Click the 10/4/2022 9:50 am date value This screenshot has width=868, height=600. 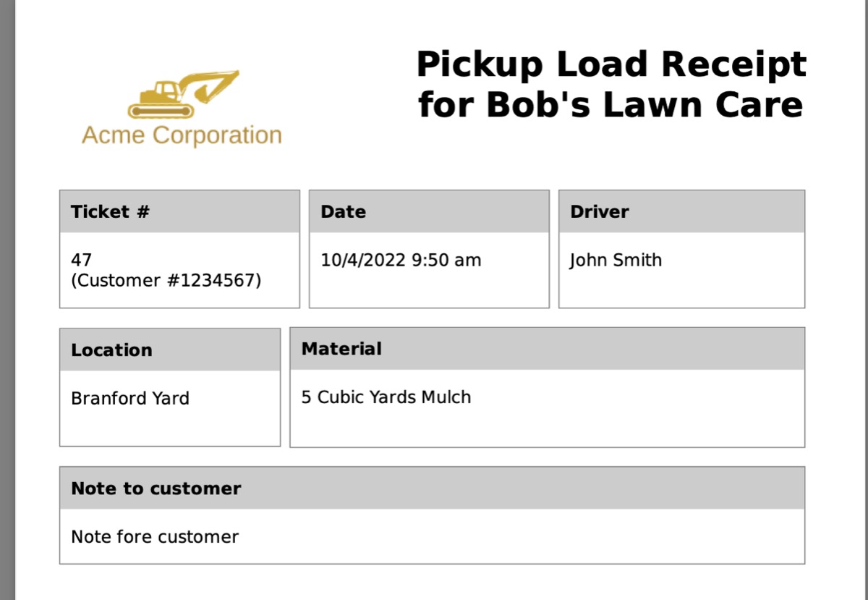tap(401, 261)
